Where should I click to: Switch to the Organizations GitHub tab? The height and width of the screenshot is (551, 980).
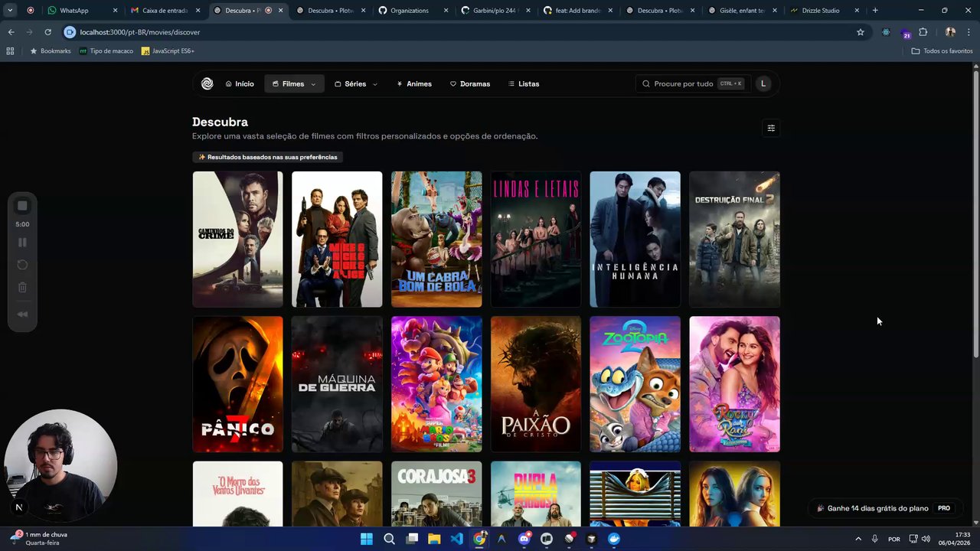point(413,11)
